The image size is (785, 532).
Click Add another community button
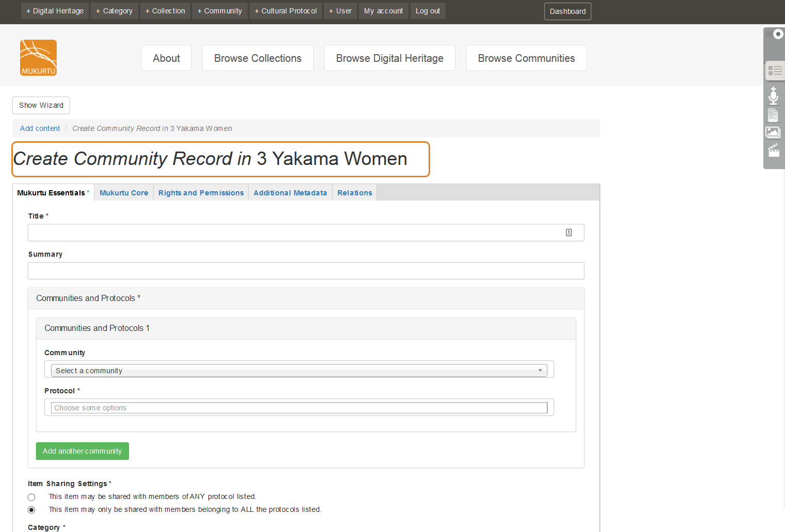coord(83,451)
